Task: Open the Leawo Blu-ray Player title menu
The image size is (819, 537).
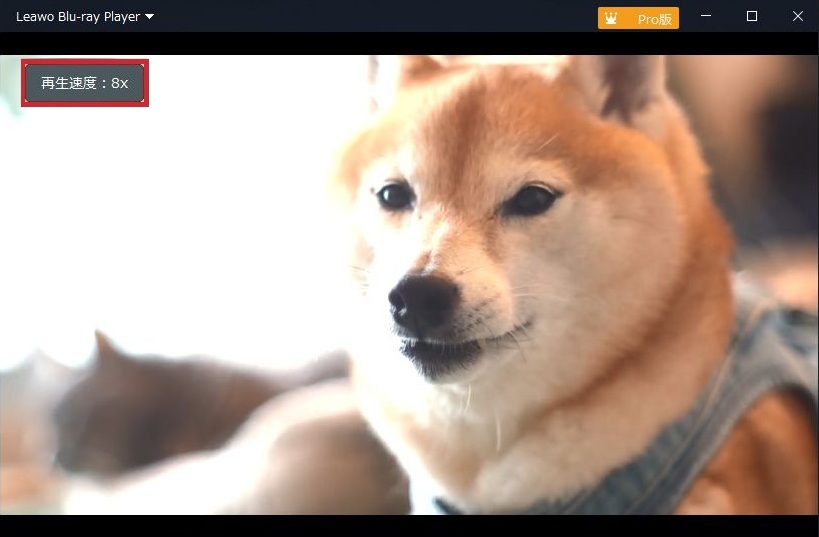Action: [x=78, y=17]
